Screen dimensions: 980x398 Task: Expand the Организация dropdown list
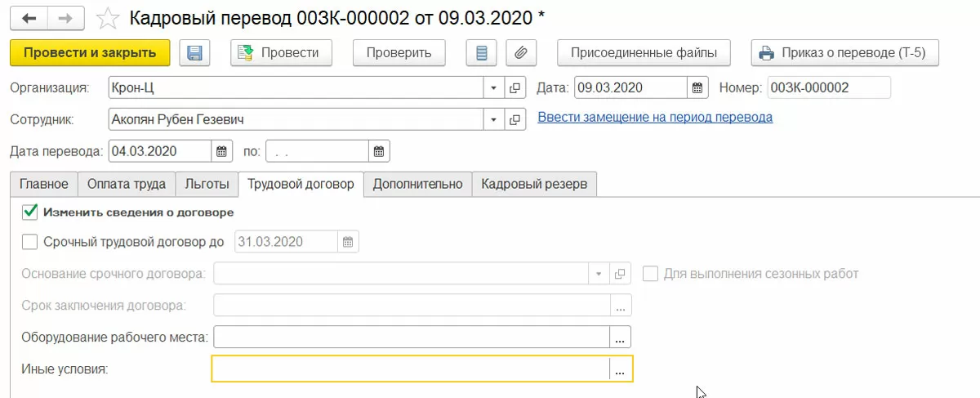point(494,87)
